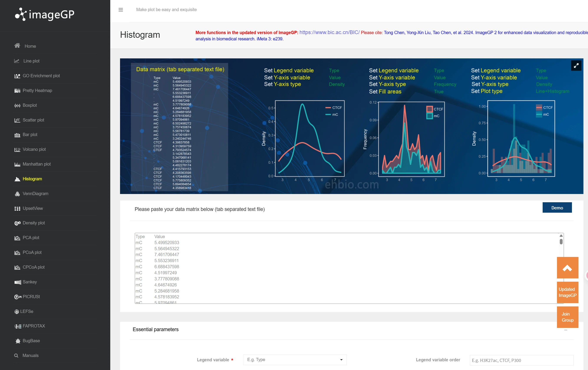The width and height of the screenshot is (588, 370).
Task: Expand the banner image to fullscreen
Action: pos(576,65)
